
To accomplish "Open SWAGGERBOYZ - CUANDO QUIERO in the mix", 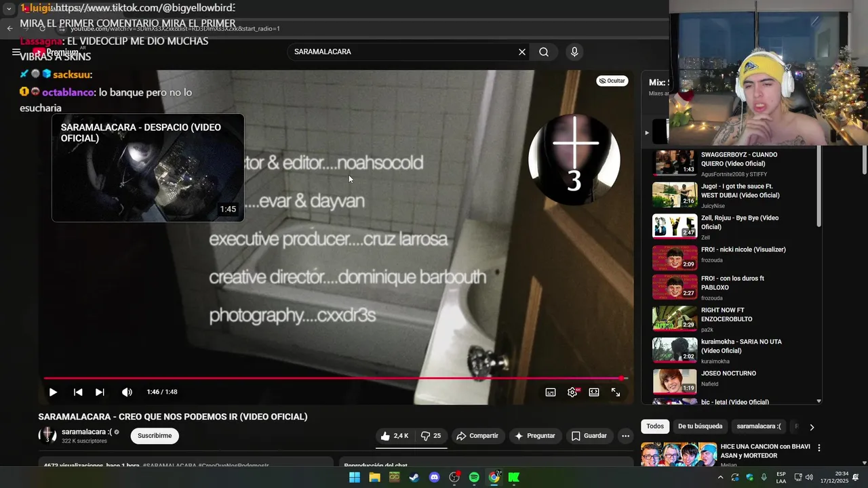I will coord(731,163).
